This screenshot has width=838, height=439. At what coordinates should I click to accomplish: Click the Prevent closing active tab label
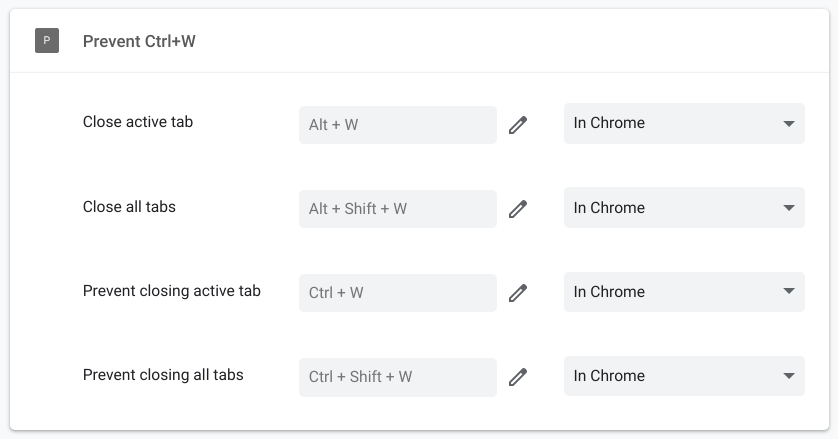(172, 291)
